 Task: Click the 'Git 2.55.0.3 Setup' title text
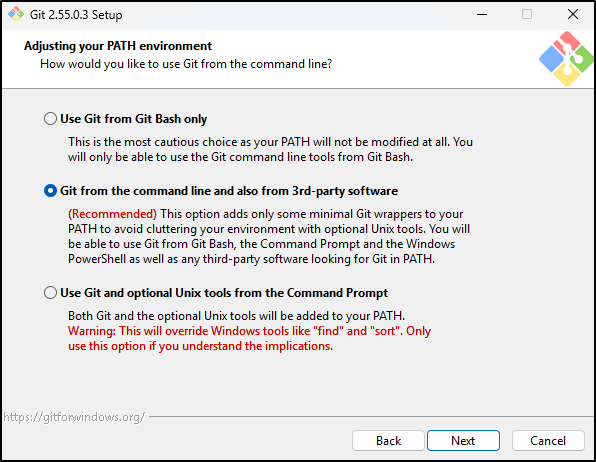[x=76, y=15]
